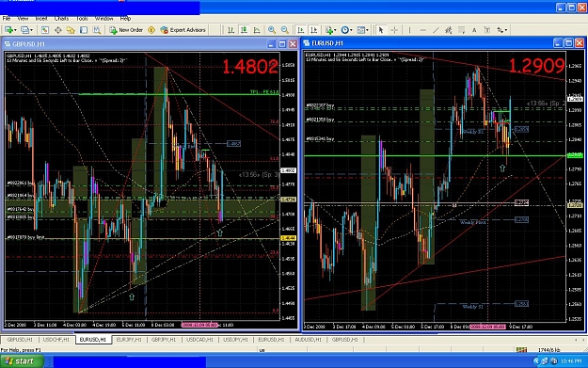Open the Indicators list icon

tap(329, 30)
